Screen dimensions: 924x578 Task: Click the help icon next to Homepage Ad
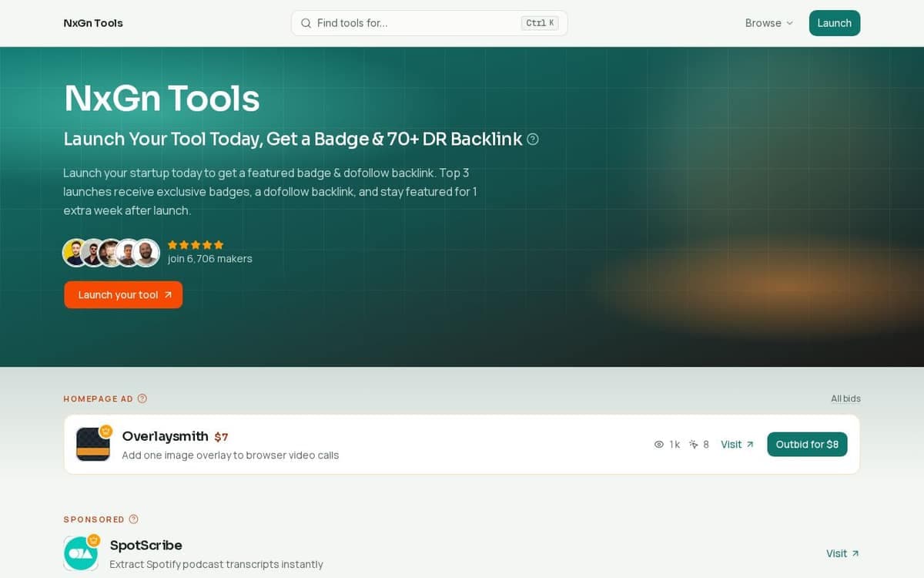(142, 398)
